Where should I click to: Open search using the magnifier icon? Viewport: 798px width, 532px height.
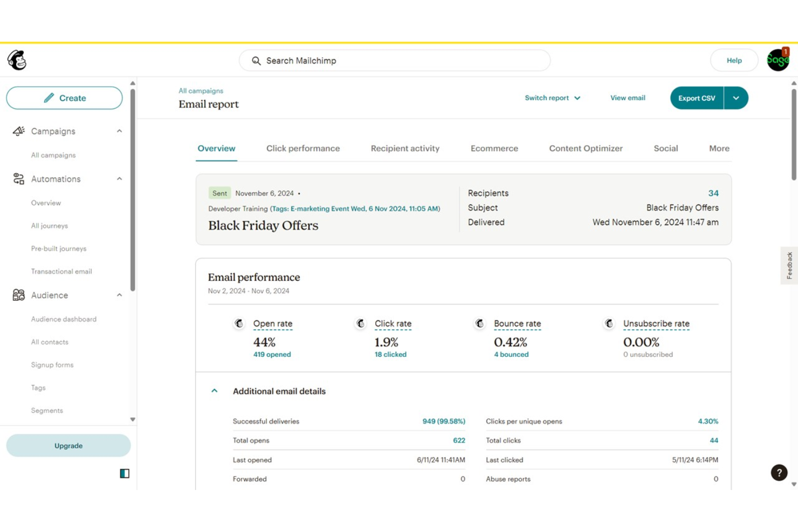pos(256,60)
